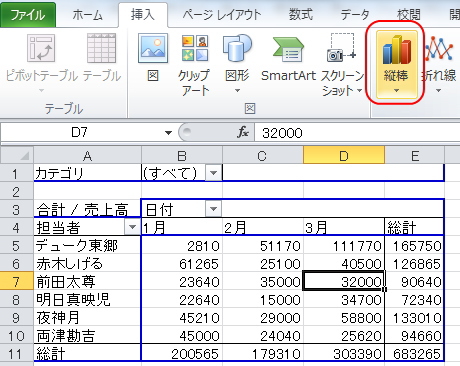
Task: Open the Shapes (図形) gallery
Action: tap(237, 48)
